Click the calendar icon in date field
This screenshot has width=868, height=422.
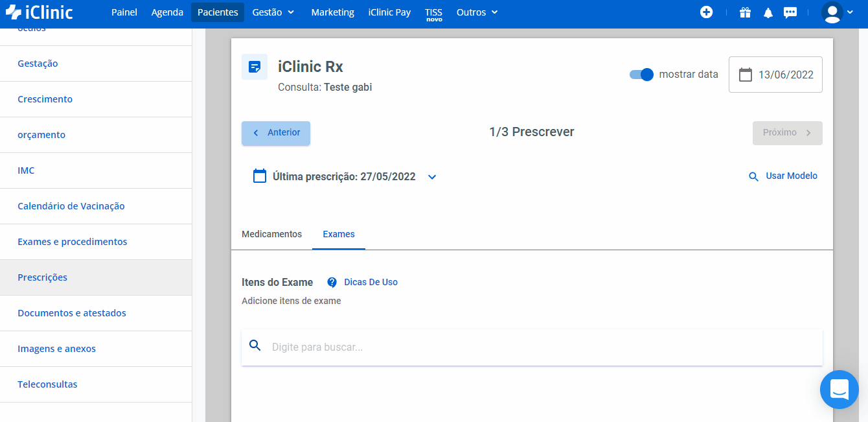[746, 75]
